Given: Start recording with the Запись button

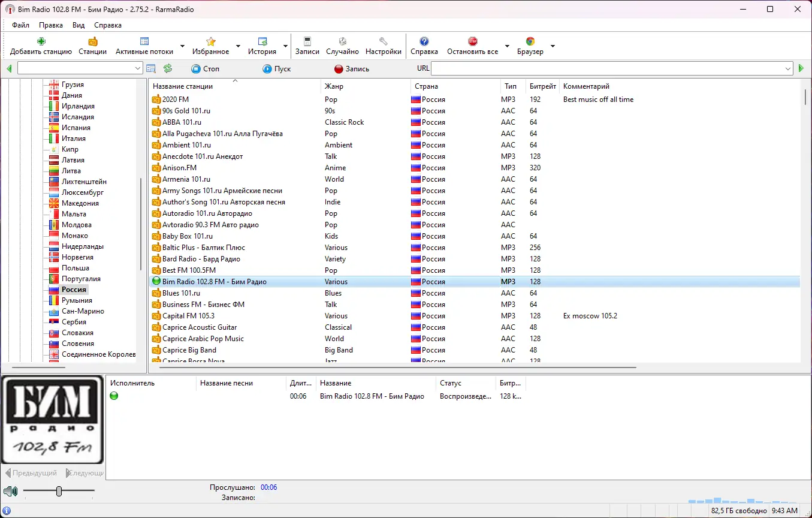Looking at the screenshot, I should [352, 69].
